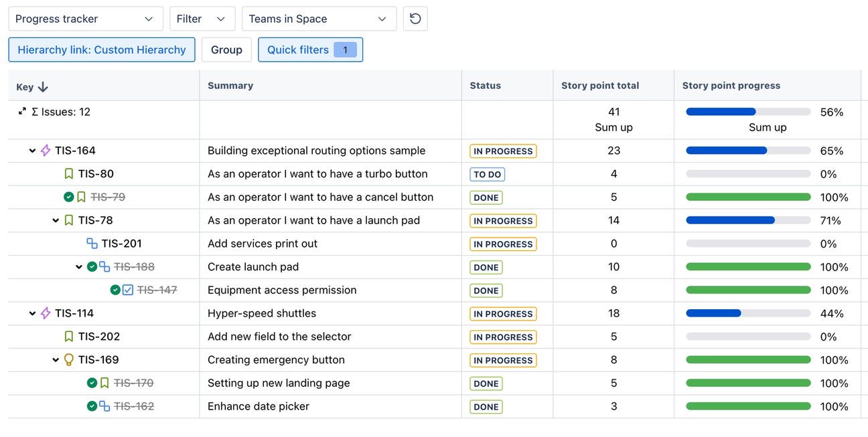868x437 pixels.
Task: Click the green done checkmark beside TIS-79
Action: click(x=68, y=197)
